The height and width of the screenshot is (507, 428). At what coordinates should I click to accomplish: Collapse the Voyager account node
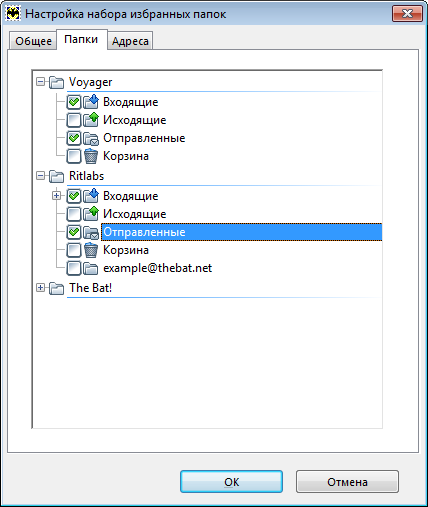tap(40, 82)
